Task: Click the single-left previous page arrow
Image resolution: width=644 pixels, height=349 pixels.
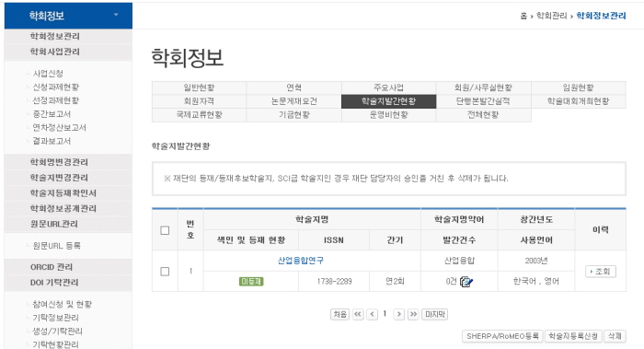Action: pyautogui.click(x=372, y=315)
